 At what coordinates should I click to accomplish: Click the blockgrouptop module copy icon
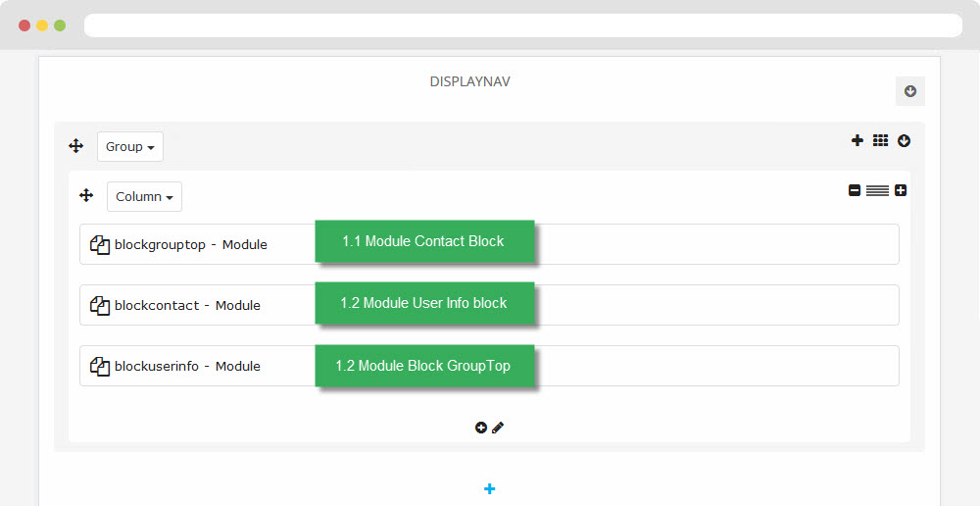click(x=100, y=244)
